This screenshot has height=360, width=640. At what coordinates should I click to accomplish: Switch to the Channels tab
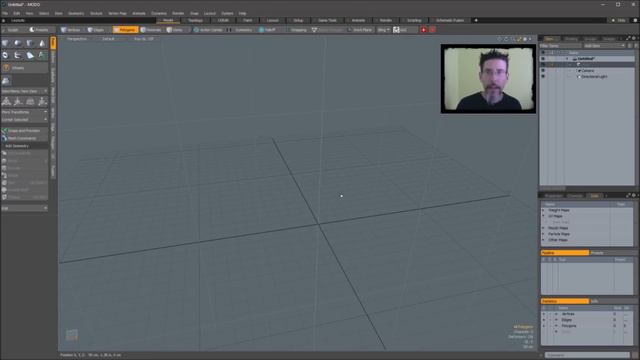pyautogui.click(x=575, y=196)
